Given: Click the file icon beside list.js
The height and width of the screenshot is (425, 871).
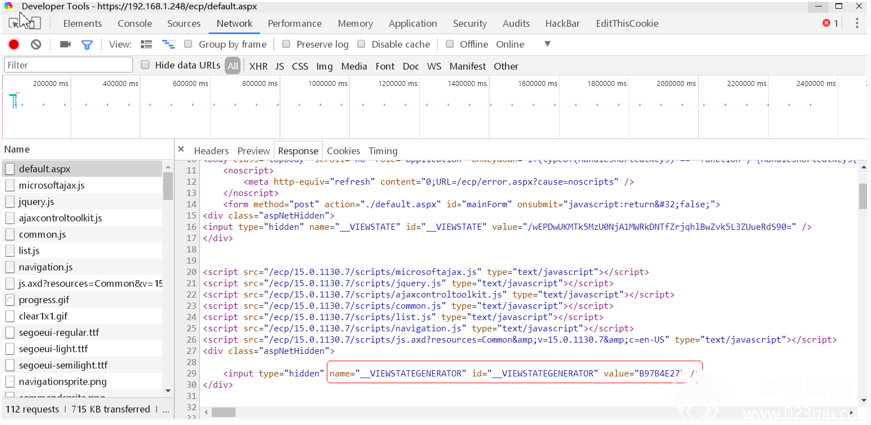Looking at the screenshot, I should 10,251.
